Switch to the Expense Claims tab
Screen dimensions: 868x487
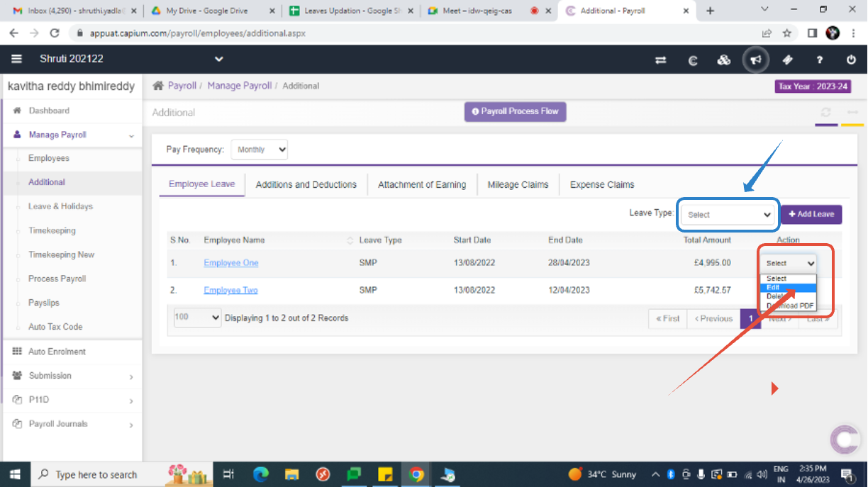[x=602, y=184]
